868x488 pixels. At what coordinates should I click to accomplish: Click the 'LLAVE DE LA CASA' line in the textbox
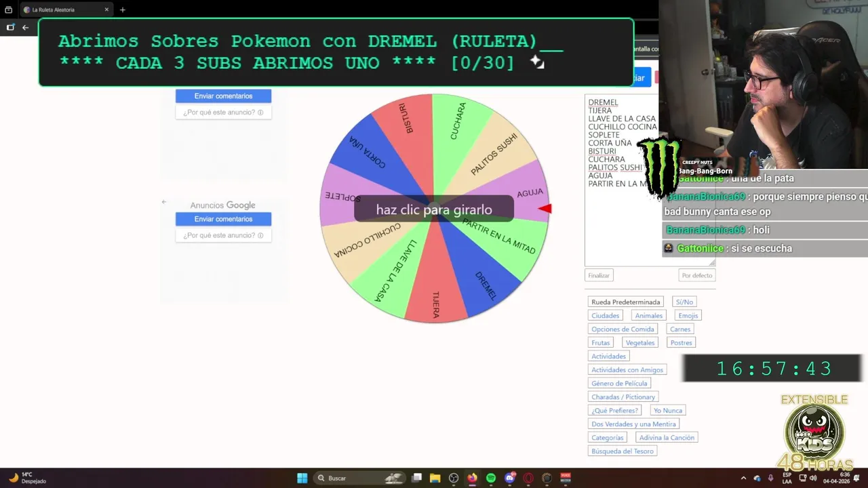622,119
